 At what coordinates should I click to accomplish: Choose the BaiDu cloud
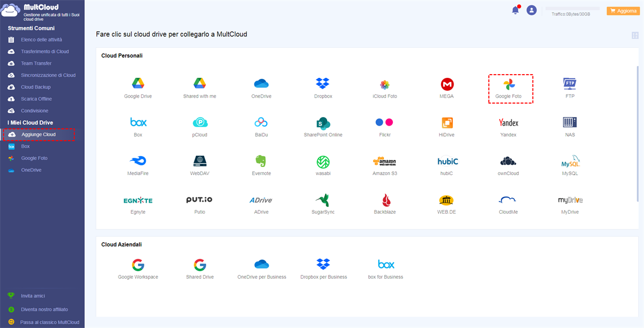(261, 127)
